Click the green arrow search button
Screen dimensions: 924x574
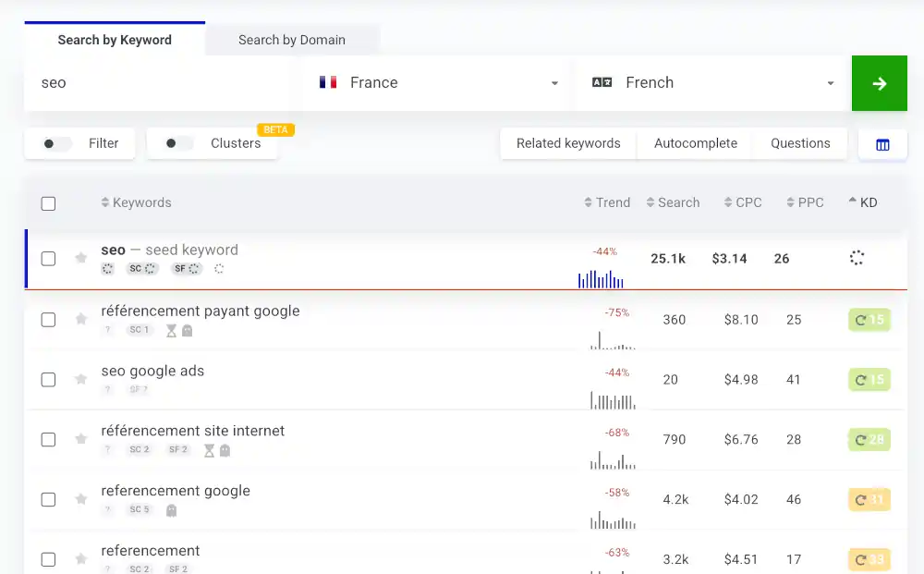click(x=880, y=83)
